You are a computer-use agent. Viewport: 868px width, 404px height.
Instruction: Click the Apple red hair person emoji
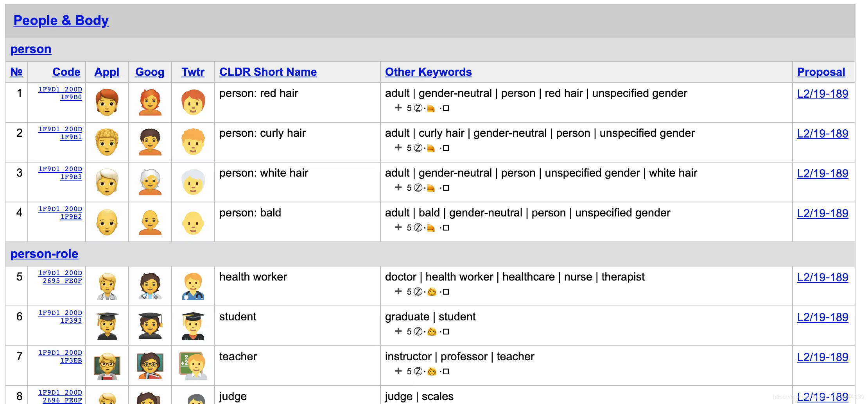pyautogui.click(x=107, y=102)
